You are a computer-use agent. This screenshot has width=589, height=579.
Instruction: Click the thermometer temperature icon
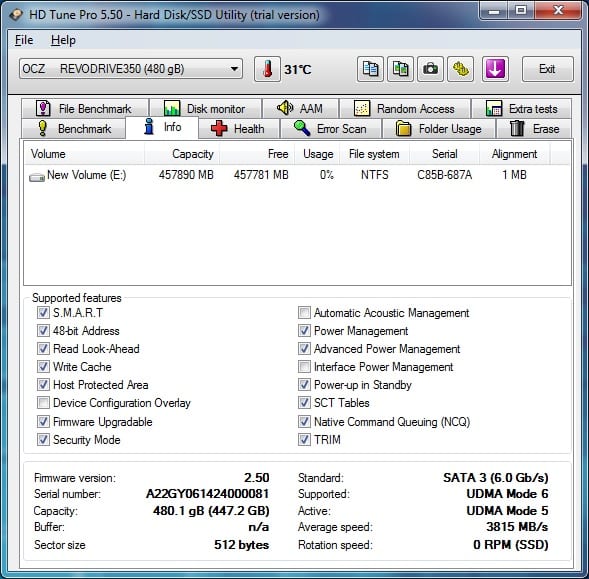[267, 69]
